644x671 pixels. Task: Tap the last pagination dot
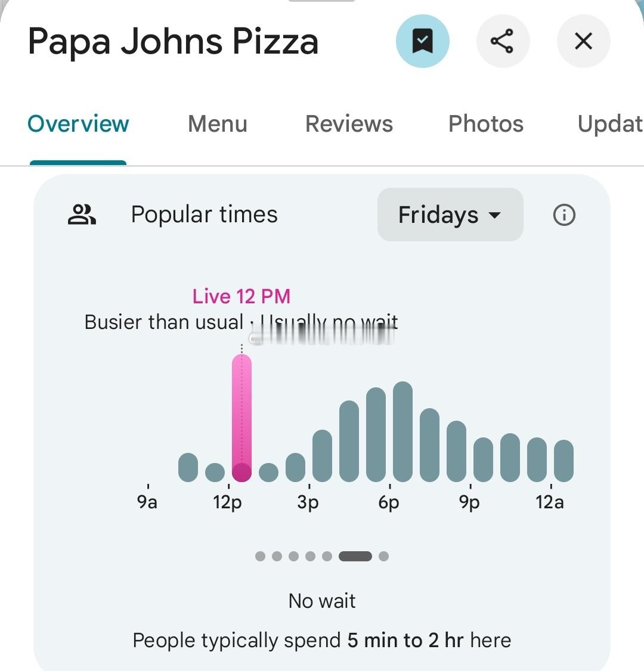(383, 556)
